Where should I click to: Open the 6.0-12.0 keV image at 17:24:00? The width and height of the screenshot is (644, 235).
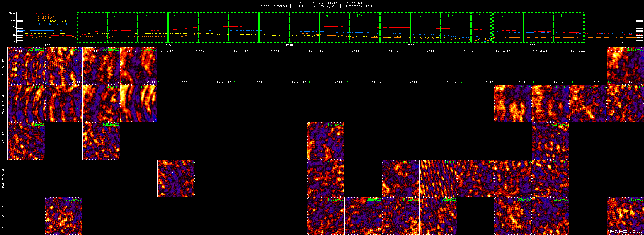[139, 103]
